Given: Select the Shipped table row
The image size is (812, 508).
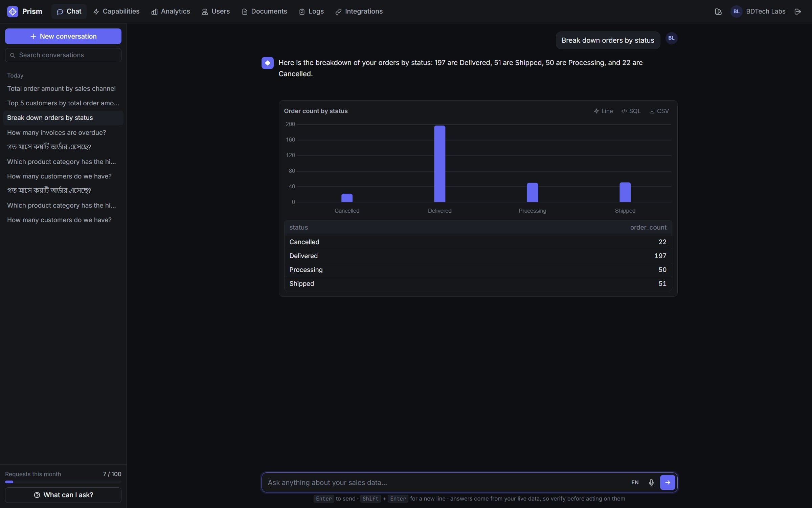Looking at the screenshot, I should (478, 284).
